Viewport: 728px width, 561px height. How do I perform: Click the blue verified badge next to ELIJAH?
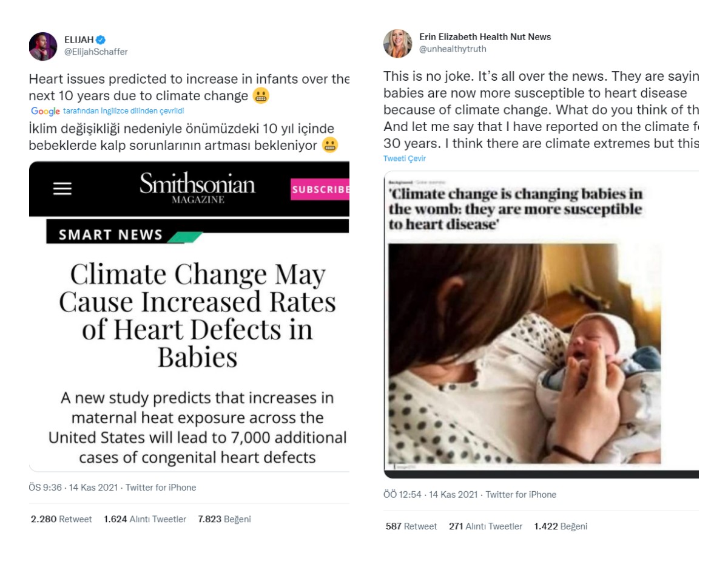(x=101, y=40)
